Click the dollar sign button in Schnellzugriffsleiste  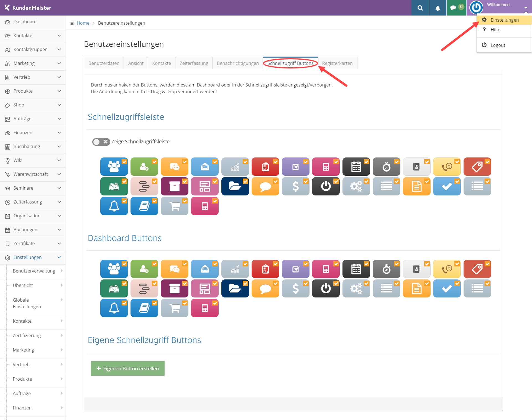pyautogui.click(x=295, y=186)
